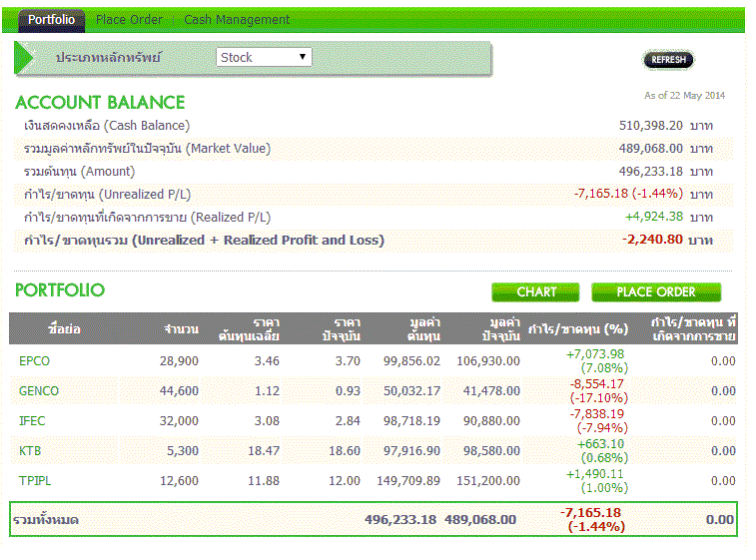
Task: Open the Stock security type dropdown
Action: 264,58
